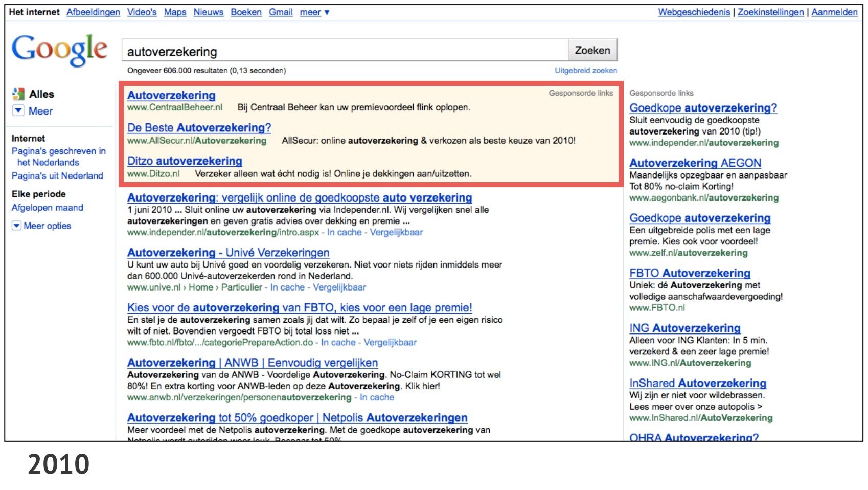868x490 pixels.
Task: Click Vergelijkbaar for Univé result
Action: (x=339, y=287)
